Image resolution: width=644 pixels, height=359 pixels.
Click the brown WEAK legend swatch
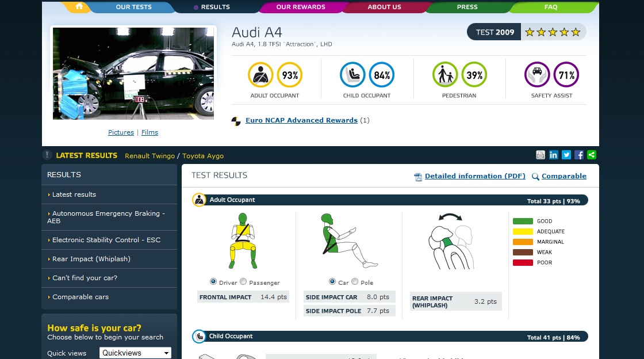523,252
